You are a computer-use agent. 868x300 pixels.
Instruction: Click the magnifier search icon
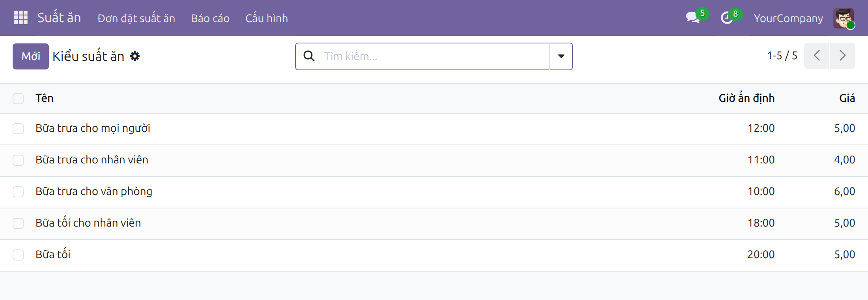click(x=309, y=56)
